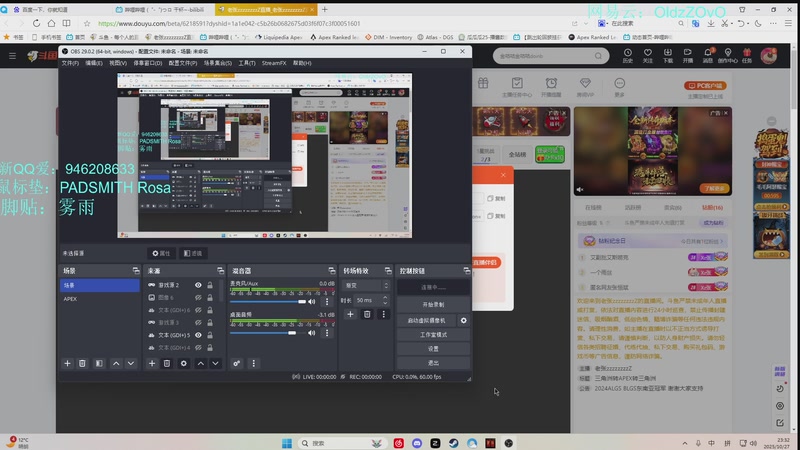This screenshot has height=450, width=800.
Task: Move the selected source up
Action: click(x=201, y=363)
